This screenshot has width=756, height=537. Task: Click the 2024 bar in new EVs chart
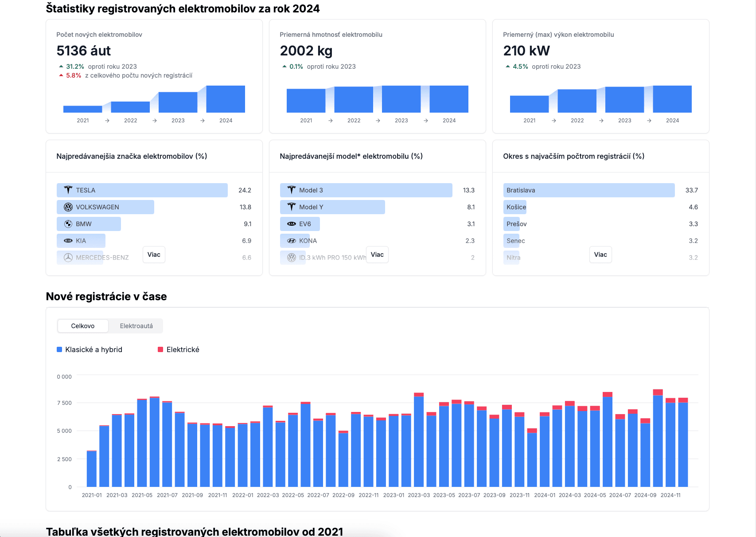226,99
